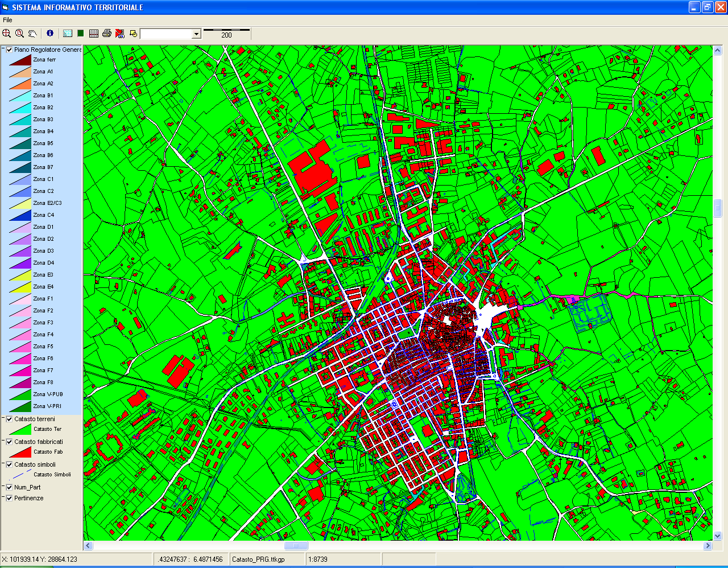Viewport: 728px width, 568px height.
Task: Collapse the Piano Regolatore Generale legend group
Action: click(3, 49)
